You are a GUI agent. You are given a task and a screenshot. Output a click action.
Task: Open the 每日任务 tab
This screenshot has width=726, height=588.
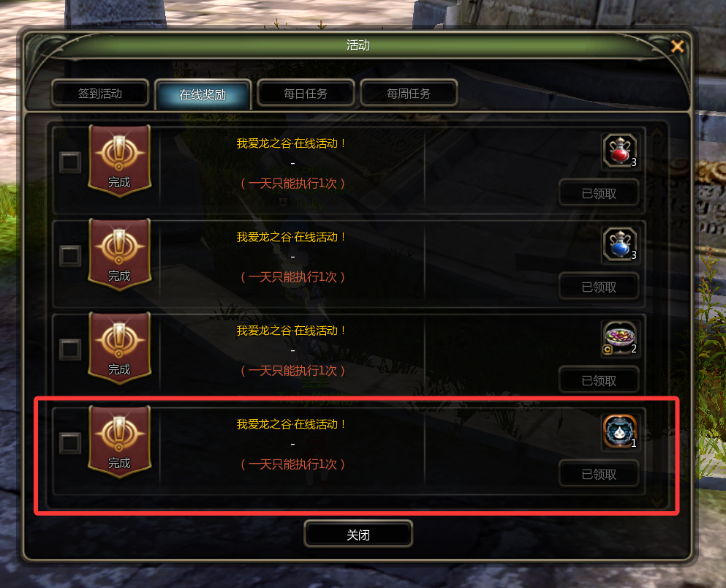pos(306,94)
